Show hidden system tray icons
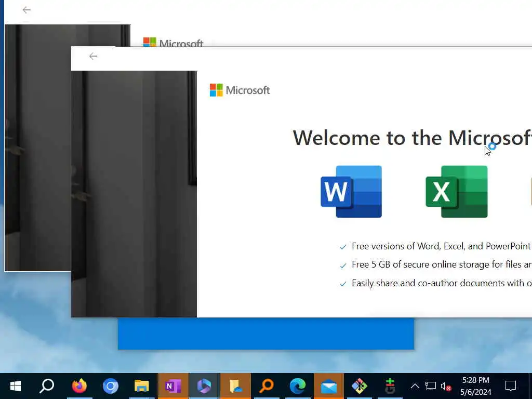Image resolution: width=532 pixels, height=399 pixels. [415, 386]
